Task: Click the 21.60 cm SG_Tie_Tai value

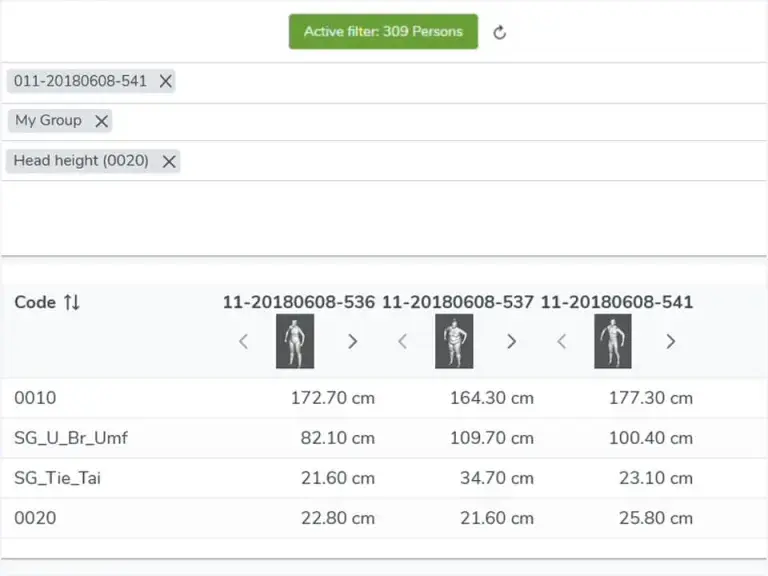Action: [x=338, y=478]
